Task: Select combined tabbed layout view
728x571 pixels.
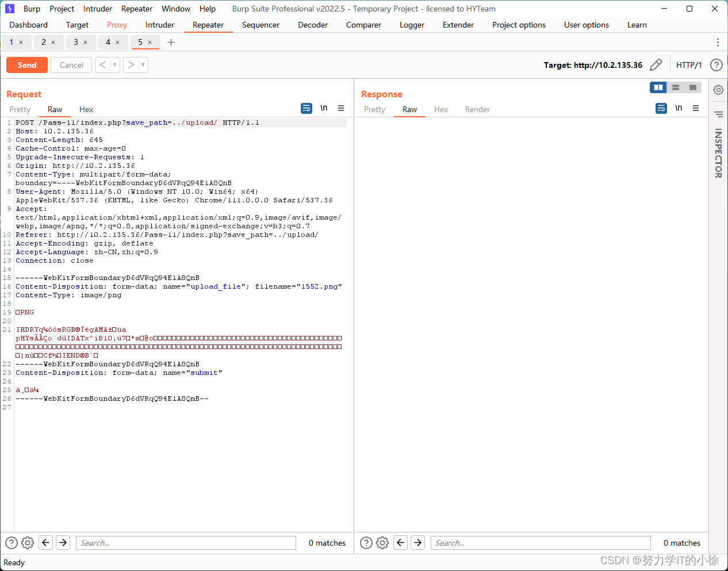Action: [693, 87]
